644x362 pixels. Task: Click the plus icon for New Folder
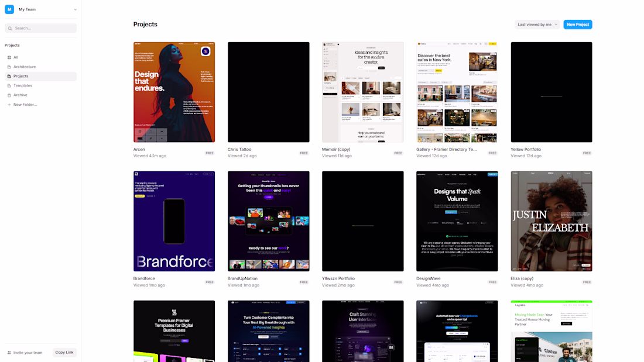(x=9, y=105)
